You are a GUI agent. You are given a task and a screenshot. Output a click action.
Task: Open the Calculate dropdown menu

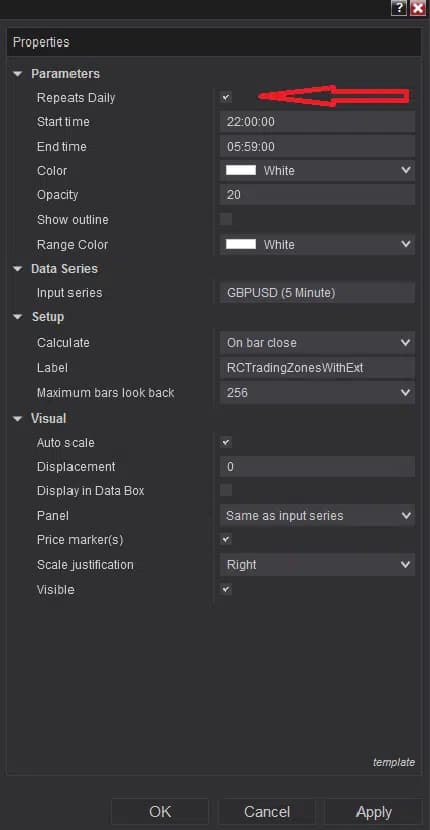click(x=317, y=342)
